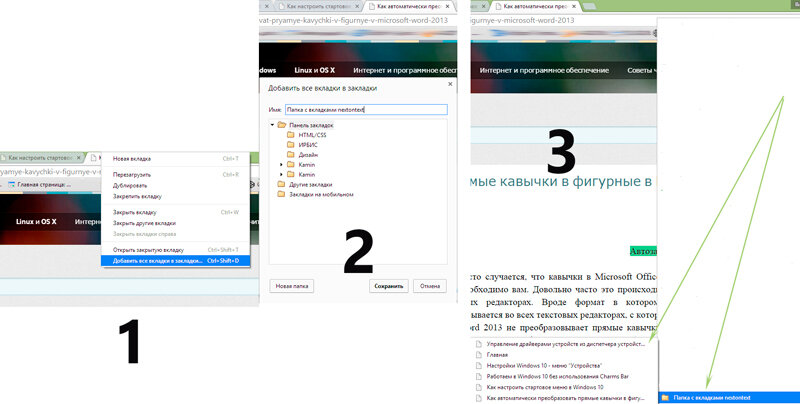The width and height of the screenshot is (800, 404).
Task: Click page icon beside Работаем в Windows 10 bookmark
Action: click(x=479, y=376)
